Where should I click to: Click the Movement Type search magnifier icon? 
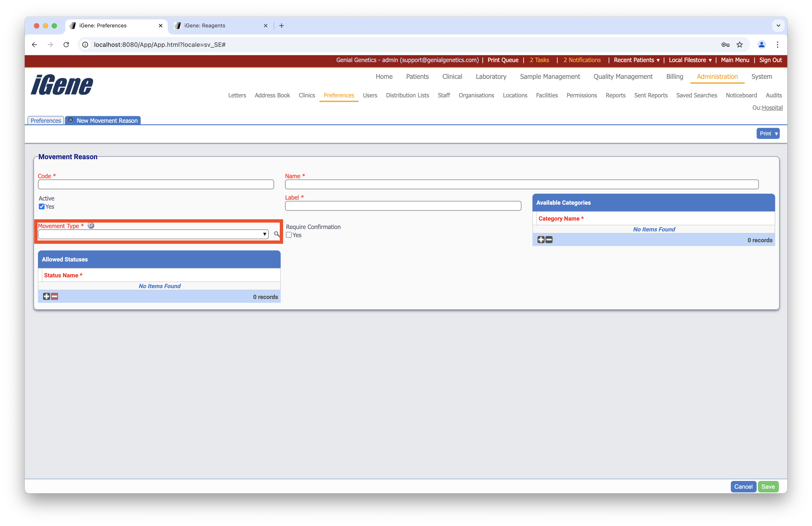pyautogui.click(x=277, y=234)
